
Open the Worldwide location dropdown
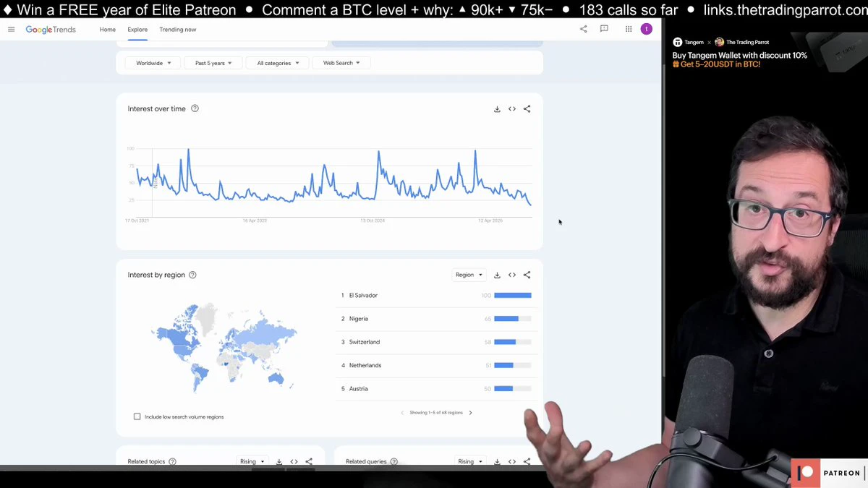pyautogui.click(x=153, y=63)
